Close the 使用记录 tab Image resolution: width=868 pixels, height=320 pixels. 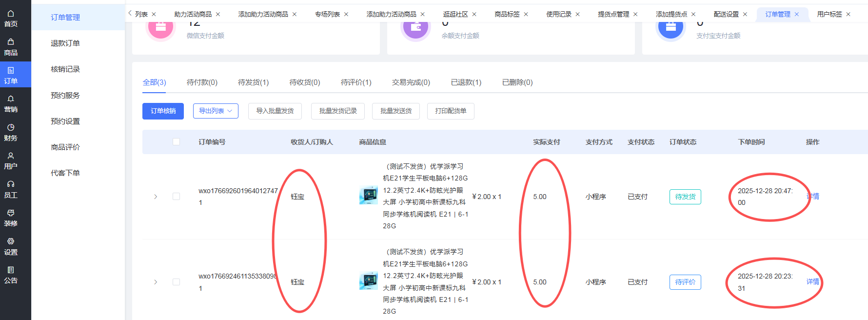pyautogui.click(x=578, y=15)
